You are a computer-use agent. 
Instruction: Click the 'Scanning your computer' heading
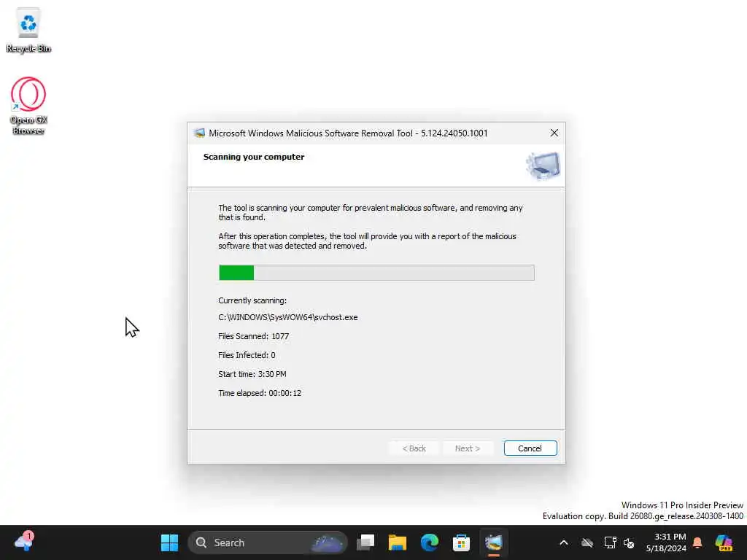coord(253,157)
